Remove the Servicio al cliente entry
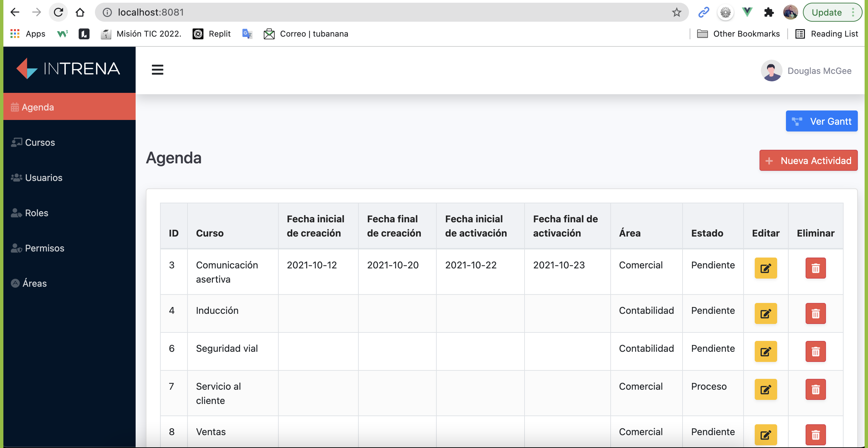Image resolution: width=868 pixels, height=448 pixels. (815, 389)
